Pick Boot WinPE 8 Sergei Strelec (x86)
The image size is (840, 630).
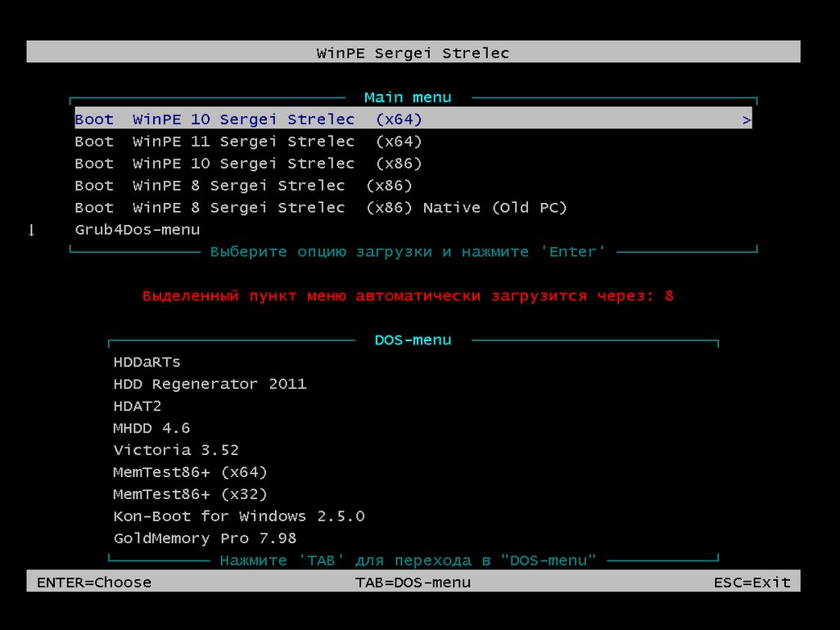pyautogui.click(x=243, y=185)
